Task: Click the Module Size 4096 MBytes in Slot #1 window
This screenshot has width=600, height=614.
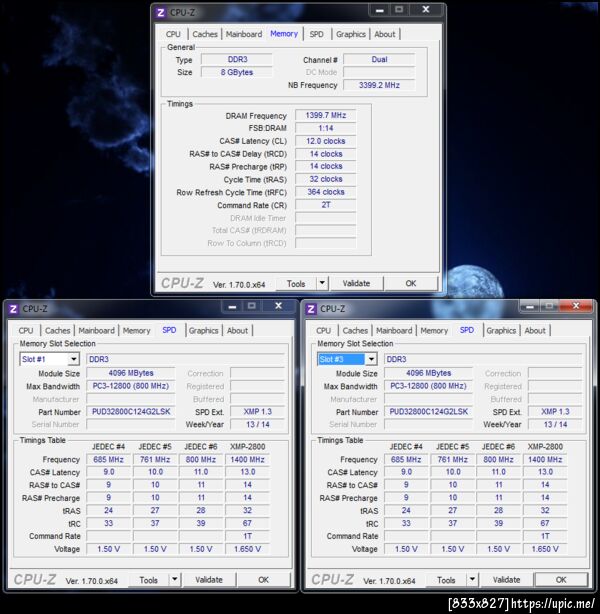Action: pyautogui.click(x=131, y=373)
